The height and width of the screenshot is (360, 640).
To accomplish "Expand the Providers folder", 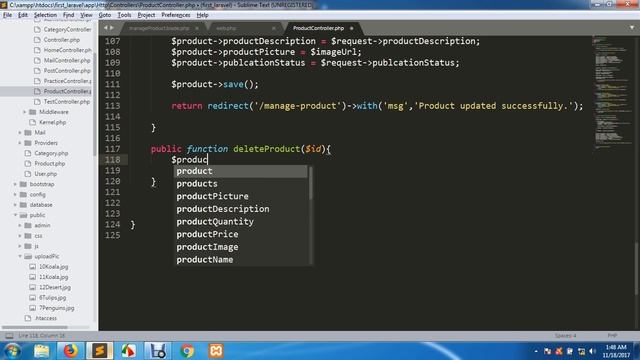I will click(20, 143).
